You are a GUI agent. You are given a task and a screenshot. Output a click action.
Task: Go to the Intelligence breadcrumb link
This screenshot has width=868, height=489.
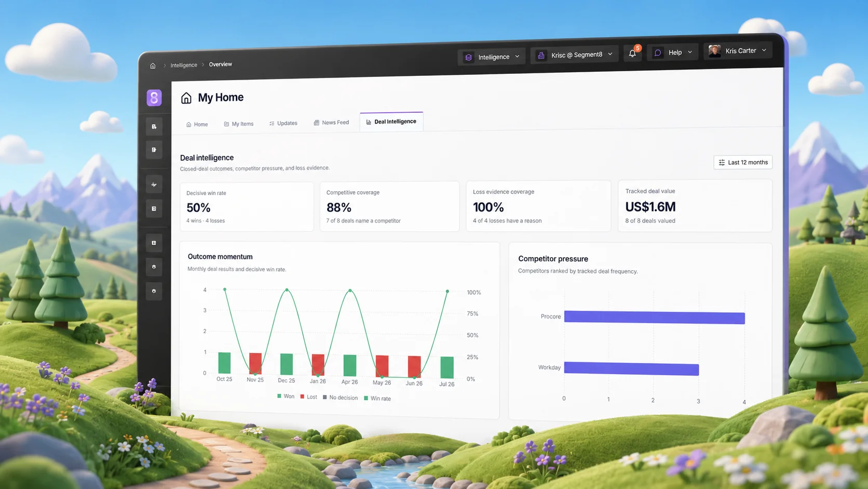coord(184,65)
